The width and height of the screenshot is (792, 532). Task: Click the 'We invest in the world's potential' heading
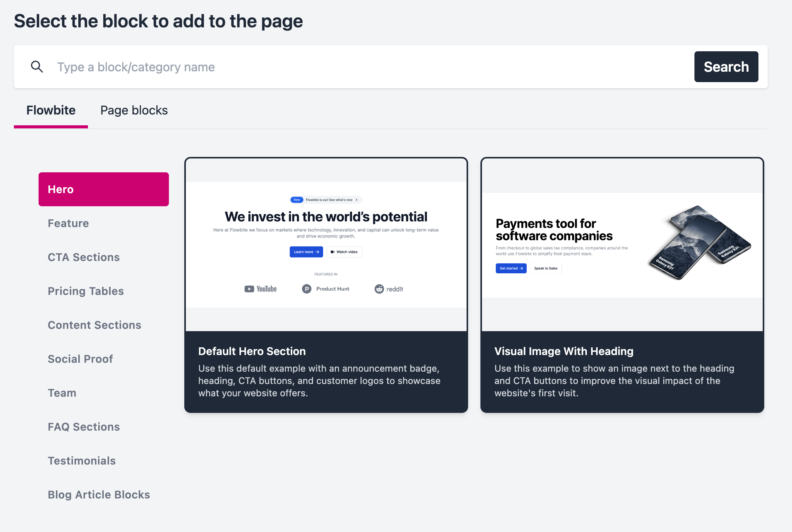click(x=326, y=217)
